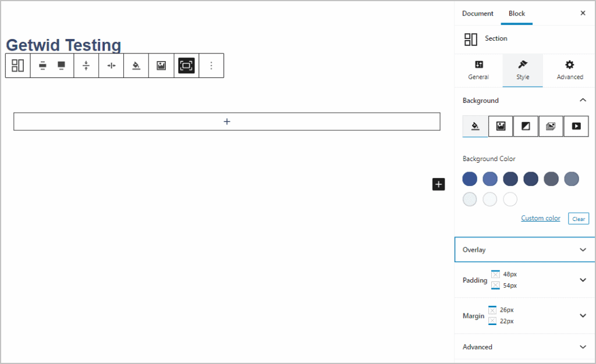The image size is (596, 364).
Task: Pick the third dark navy swatch
Action: pyautogui.click(x=510, y=179)
